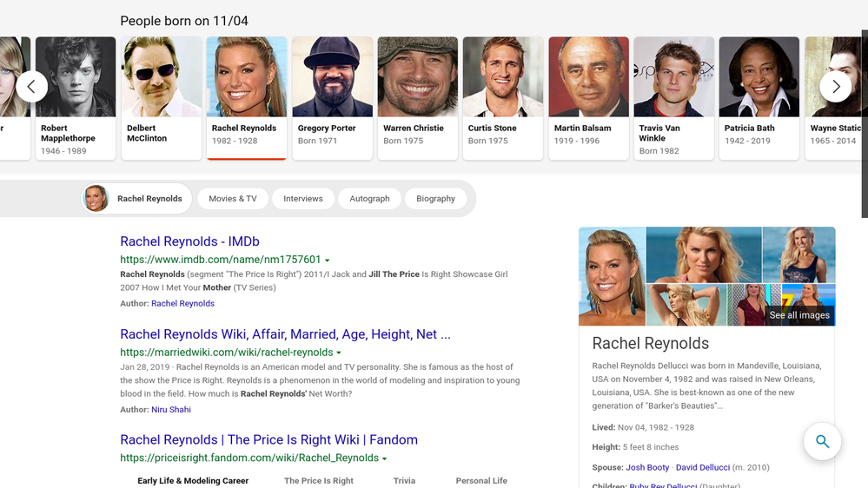The image size is (868, 488).
Task: Select Travis Van Winkle card
Action: [673, 98]
